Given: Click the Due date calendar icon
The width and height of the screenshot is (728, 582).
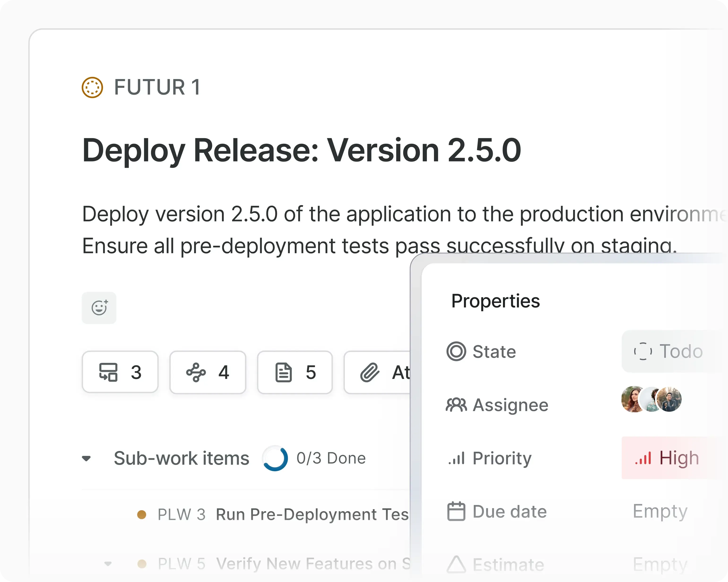Looking at the screenshot, I should click(456, 511).
